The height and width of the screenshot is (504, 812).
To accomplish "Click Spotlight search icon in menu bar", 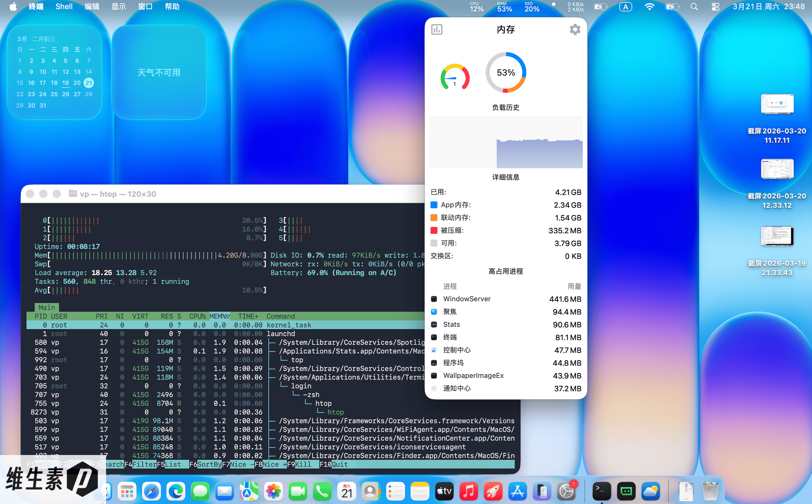I will (x=694, y=7).
